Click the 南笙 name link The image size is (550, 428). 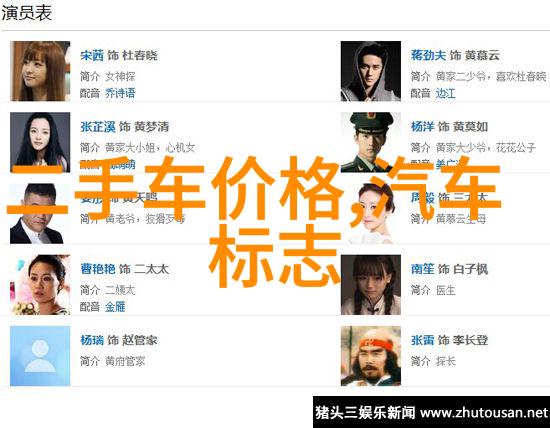423,269
